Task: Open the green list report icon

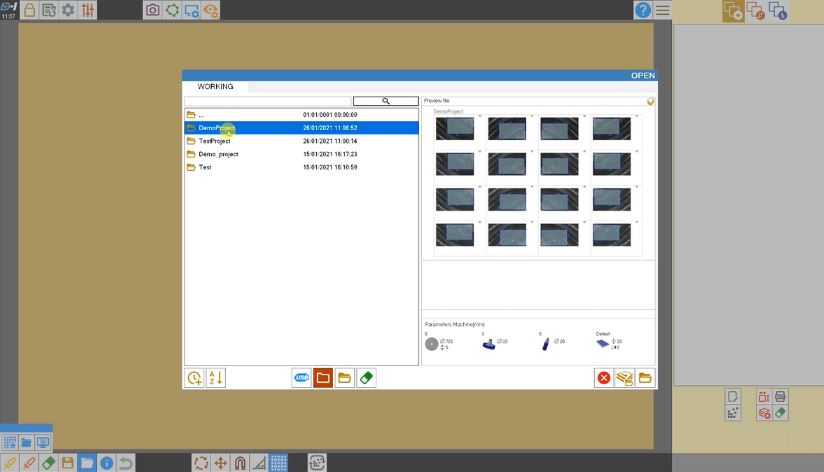Action: pyautogui.click(x=49, y=10)
